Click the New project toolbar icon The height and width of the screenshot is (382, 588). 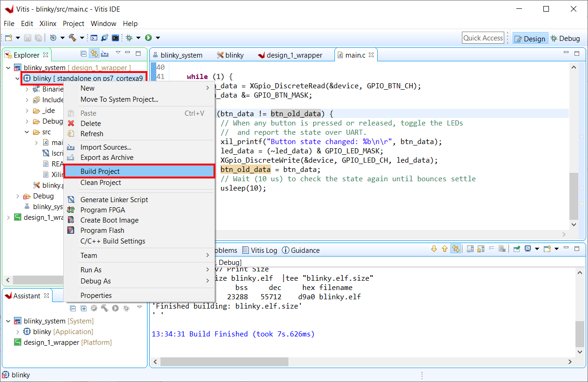[x=8, y=38]
